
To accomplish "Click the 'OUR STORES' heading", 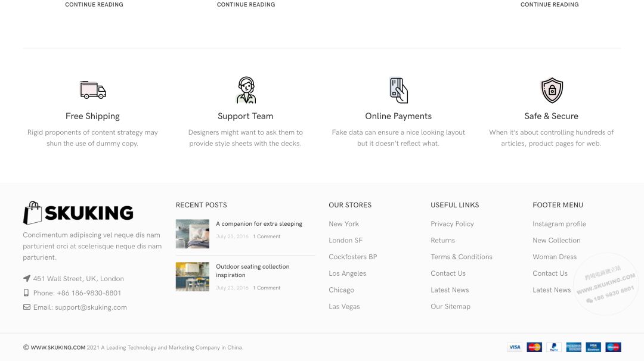I will [x=350, y=205].
